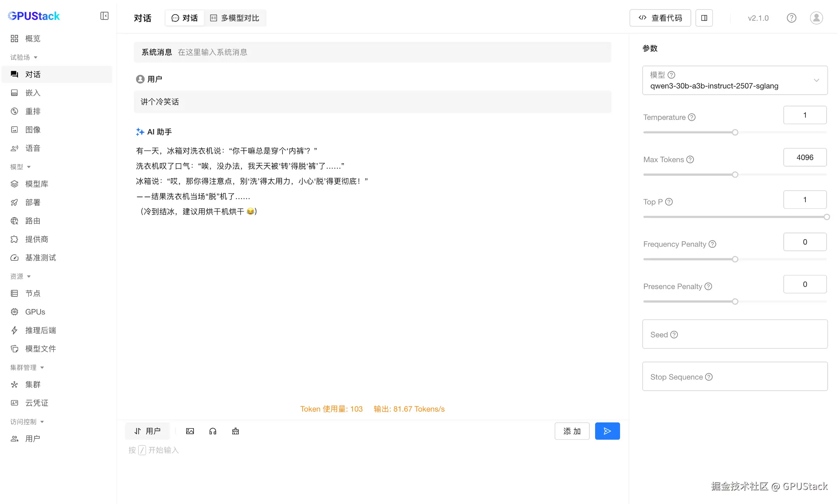Viewport: 840px width, 504px height.
Task: Open the 模型库 (Model Catalog) page
Action: tap(37, 184)
